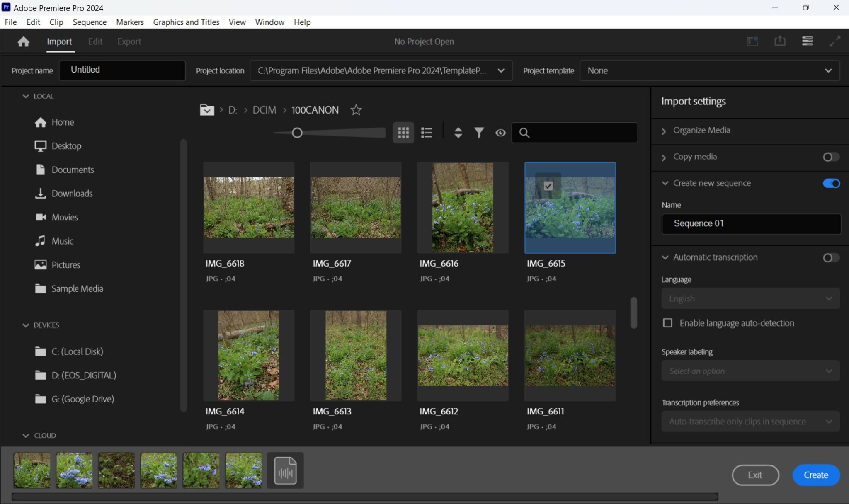
Task: Enable the Copy media toggle
Action: (x=831, y=157)
